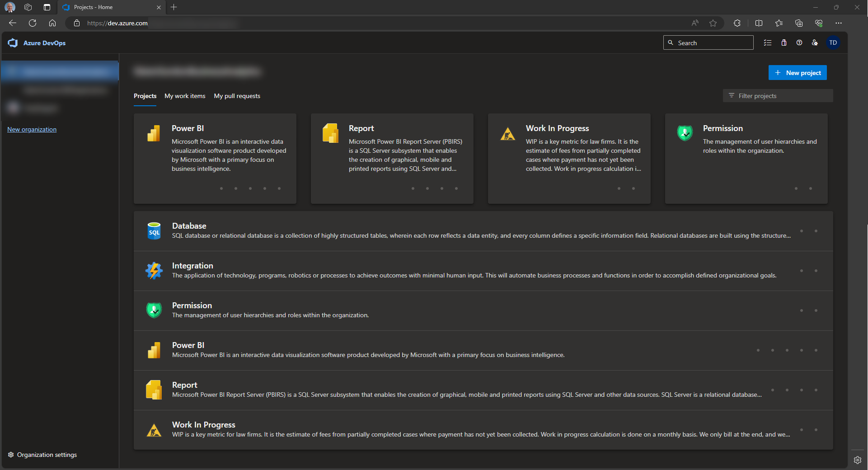
Task: Open the Database project title
Action: (189, 226)
